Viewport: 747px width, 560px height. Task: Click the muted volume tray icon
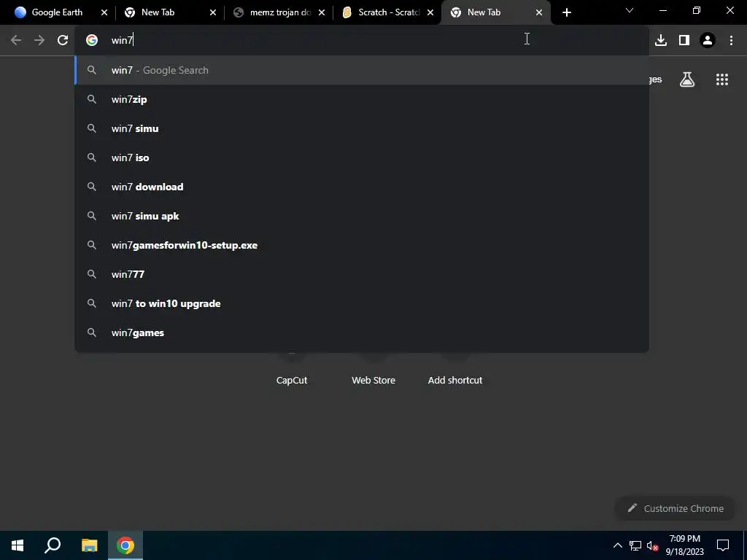coord(652,545)
